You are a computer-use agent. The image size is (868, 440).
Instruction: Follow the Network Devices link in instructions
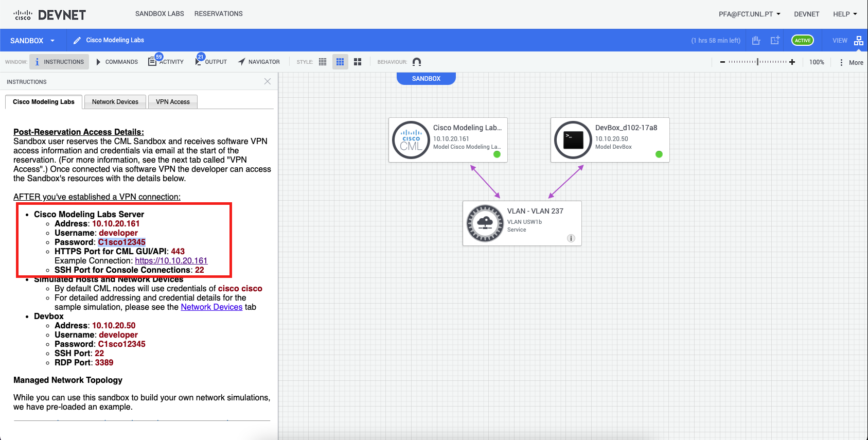(x=211, y=307)
